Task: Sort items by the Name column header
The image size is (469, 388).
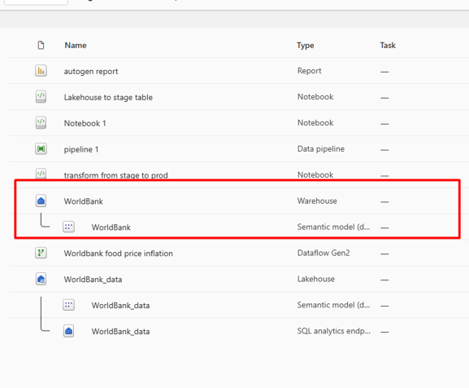Action: tap(76, 45)
